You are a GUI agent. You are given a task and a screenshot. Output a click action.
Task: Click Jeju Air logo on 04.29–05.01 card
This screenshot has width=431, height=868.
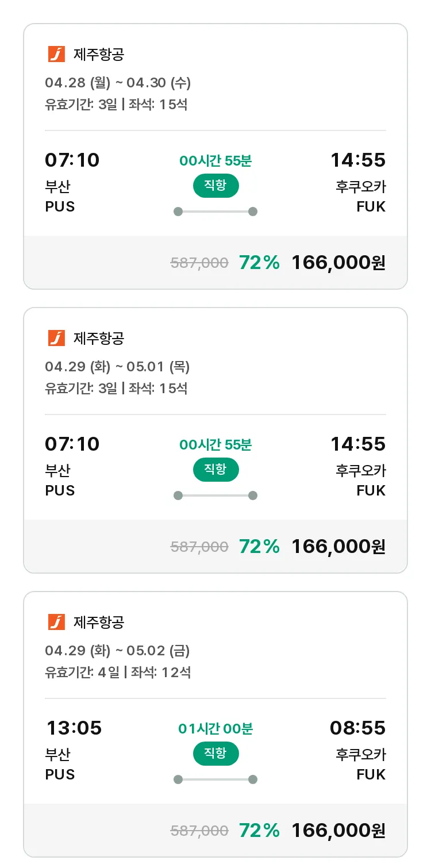coord(56,338)
